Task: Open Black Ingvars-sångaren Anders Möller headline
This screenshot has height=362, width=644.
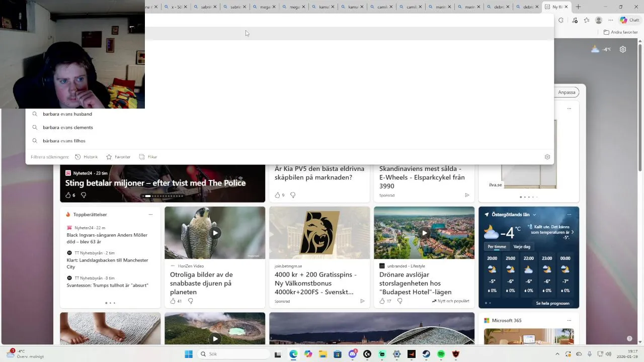Action: point(107,238)
